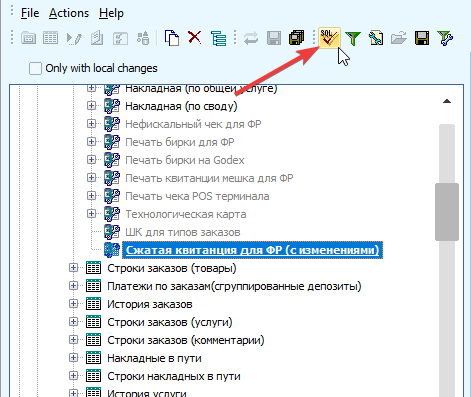Screen dimensions: 471x397
Task: Click the grayed table grid toolbar icon
Action: [51, 38]
